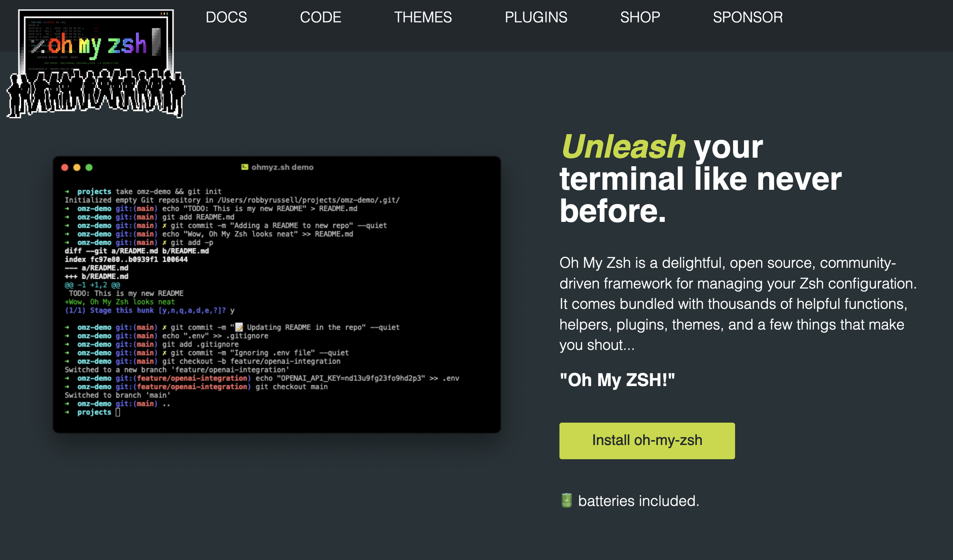Open THEMES in the top navigation

click(x=423, y=17)
